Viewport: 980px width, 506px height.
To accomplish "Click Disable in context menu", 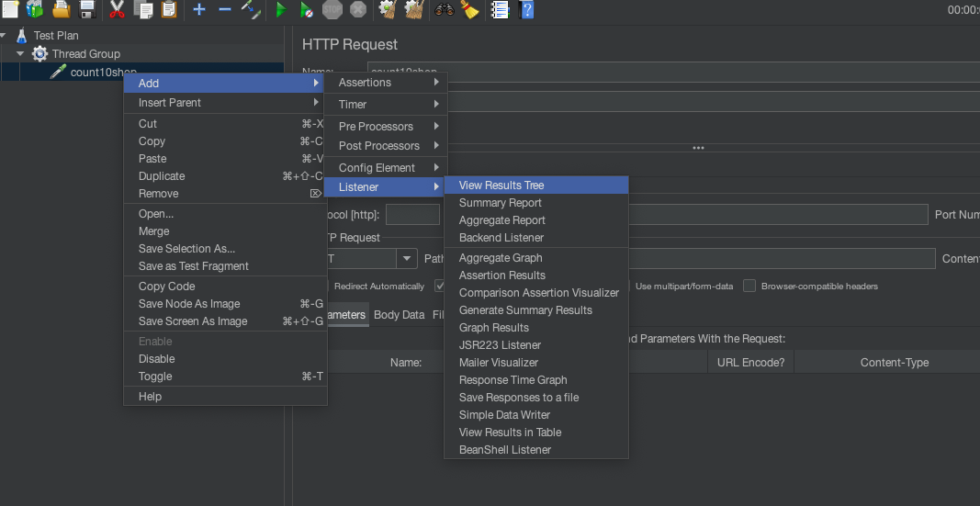I will click(x=225, y=358).
